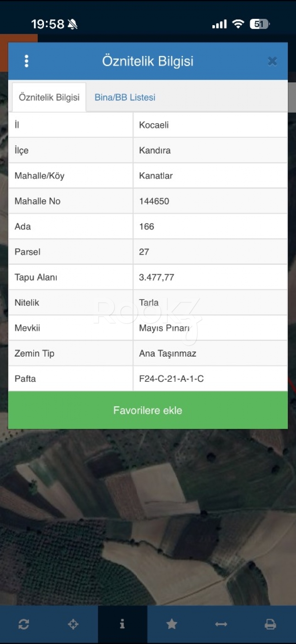Open the three-dot options menu
Image resolution: width=296 pixels, height=644 pixels.
pos(26,61)
